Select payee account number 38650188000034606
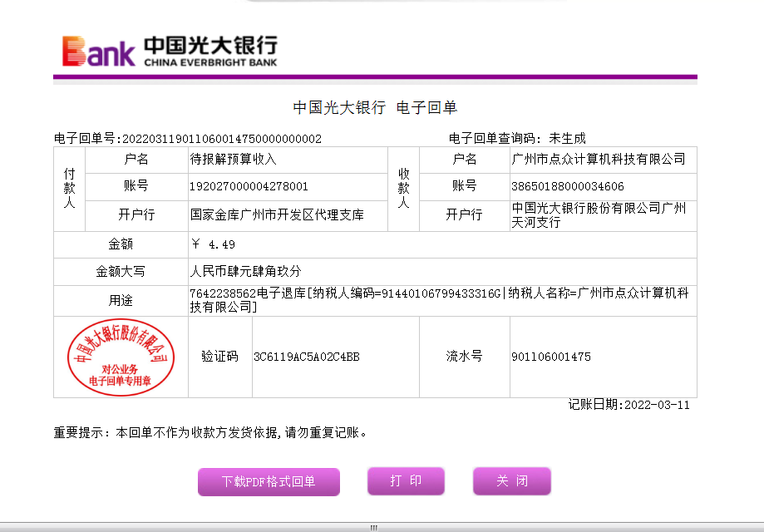Viewport: 764px width, 532px height. click(568, 186)
